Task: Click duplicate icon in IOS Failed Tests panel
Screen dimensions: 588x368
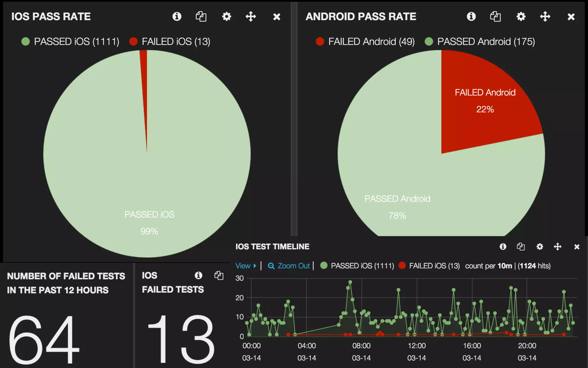Action: 219,275
